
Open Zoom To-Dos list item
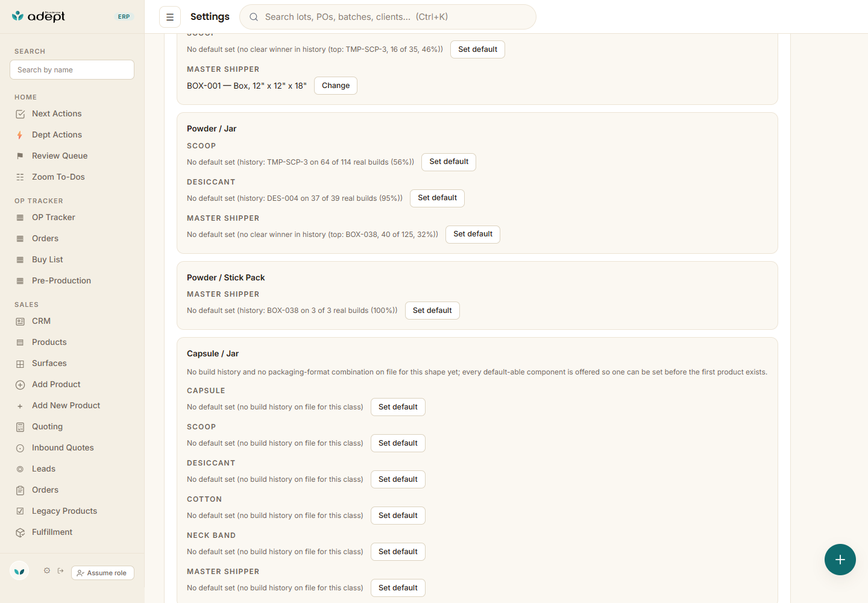point(72,177)
